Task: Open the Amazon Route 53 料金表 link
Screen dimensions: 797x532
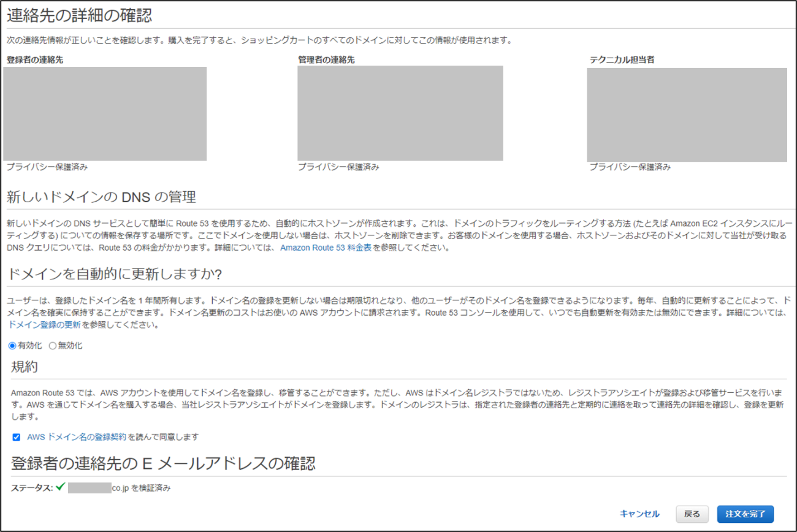Action: [326, 248]
